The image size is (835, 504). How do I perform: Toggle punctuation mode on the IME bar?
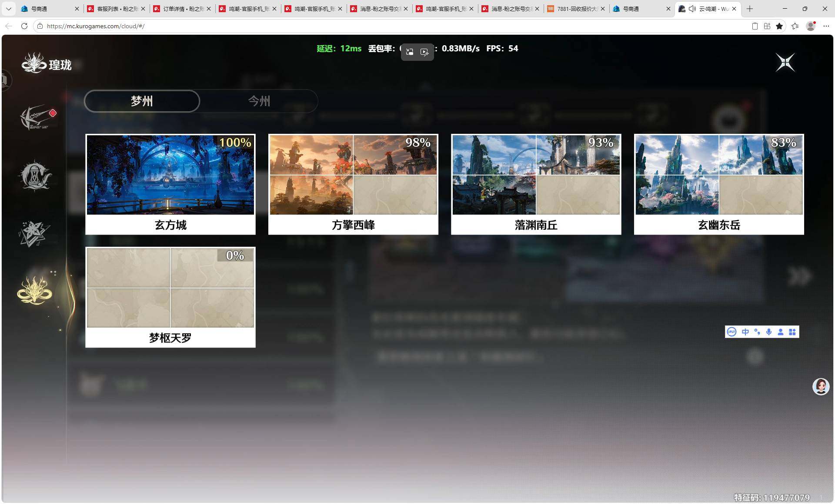tap(757, 332)
